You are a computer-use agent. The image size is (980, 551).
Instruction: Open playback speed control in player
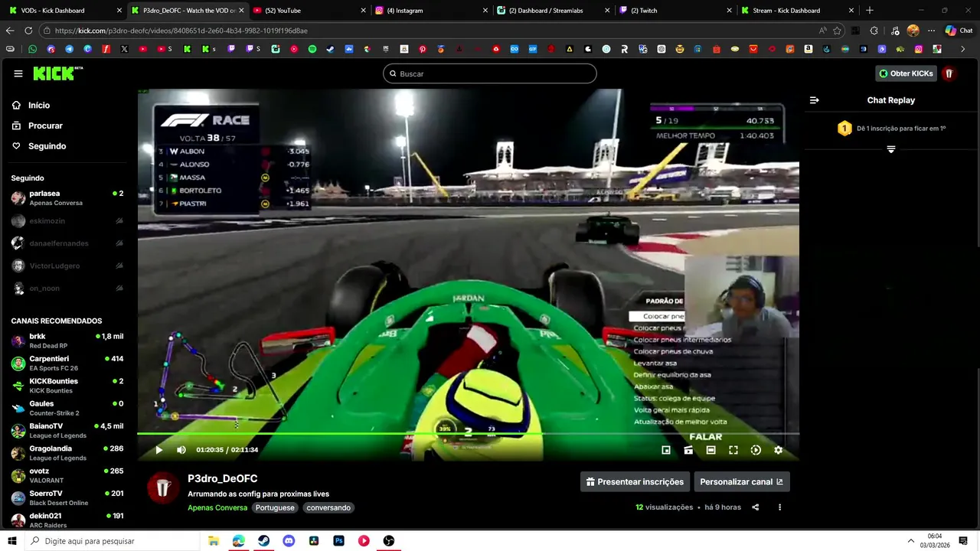pyautogui.click(x=756, y=450)
